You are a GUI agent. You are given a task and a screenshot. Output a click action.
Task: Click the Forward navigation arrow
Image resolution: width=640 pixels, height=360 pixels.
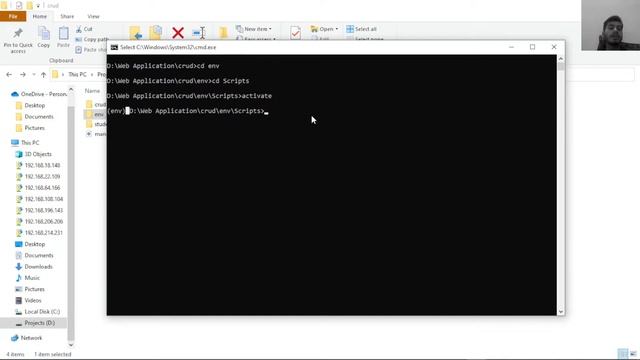[x=22, y=75]
